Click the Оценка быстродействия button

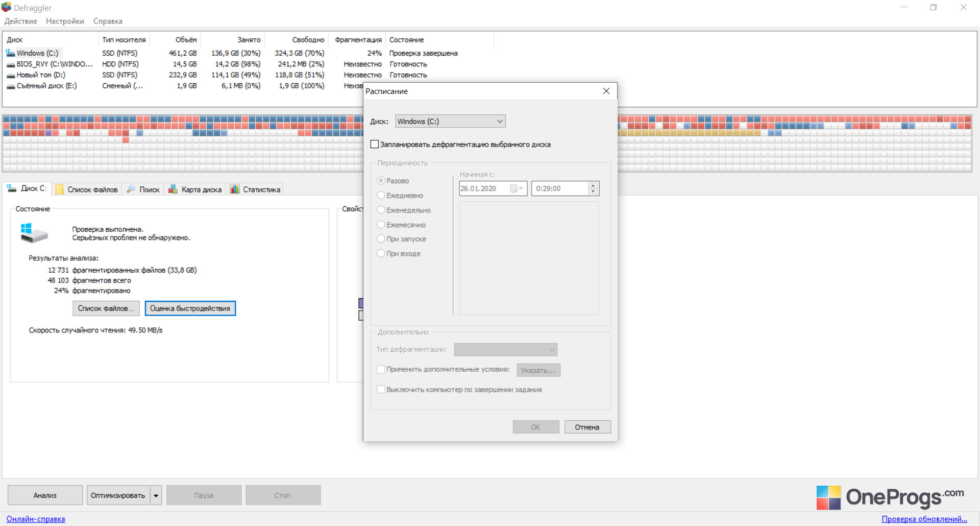(190, 308)
